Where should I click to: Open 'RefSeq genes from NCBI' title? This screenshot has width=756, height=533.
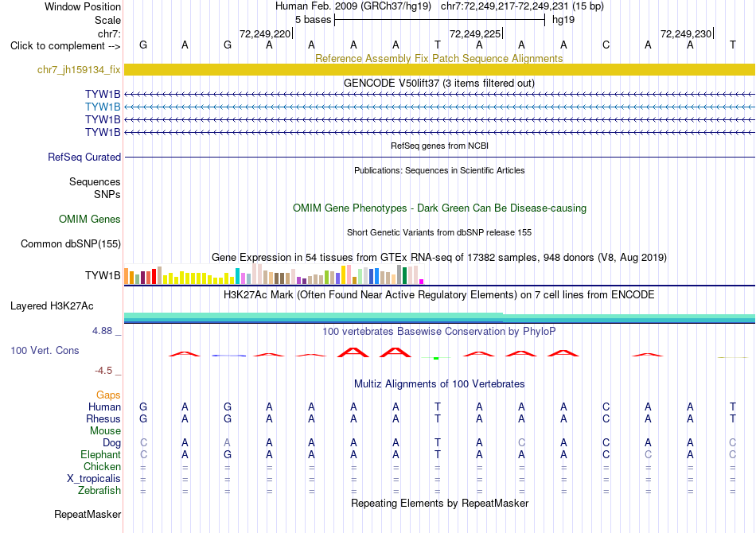pyautogui.click(x=439, y=146)
